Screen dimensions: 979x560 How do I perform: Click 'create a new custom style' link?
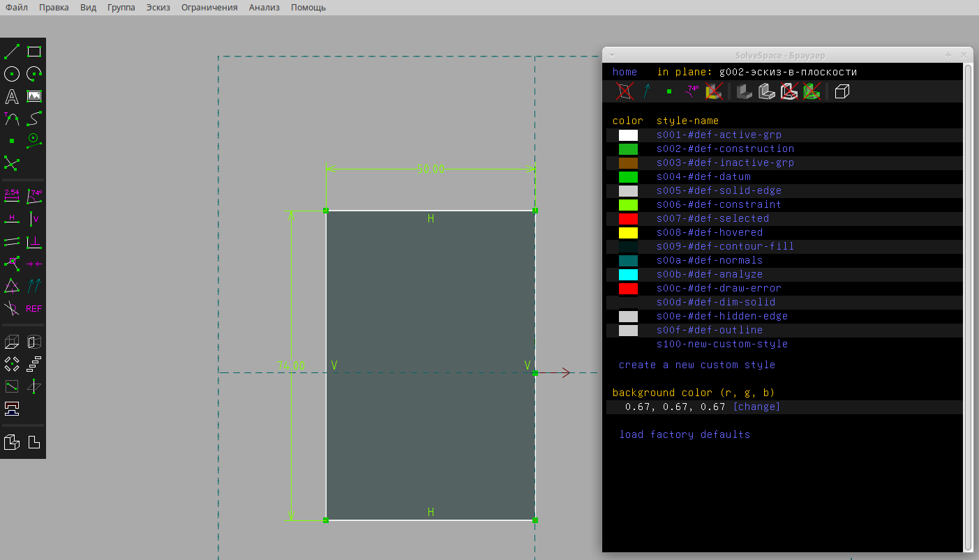pyautogui.click(x=696, y=365)
